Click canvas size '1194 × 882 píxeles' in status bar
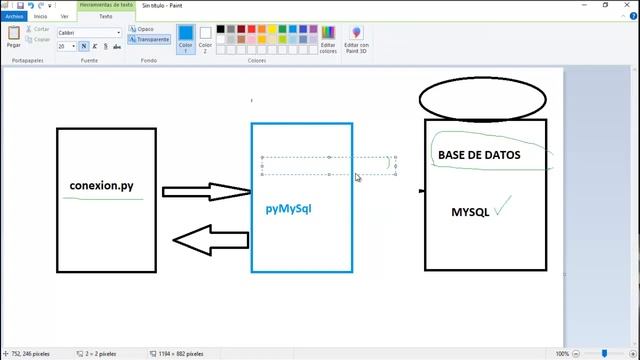Screen dimensions: 640x360 click(181, 354)
